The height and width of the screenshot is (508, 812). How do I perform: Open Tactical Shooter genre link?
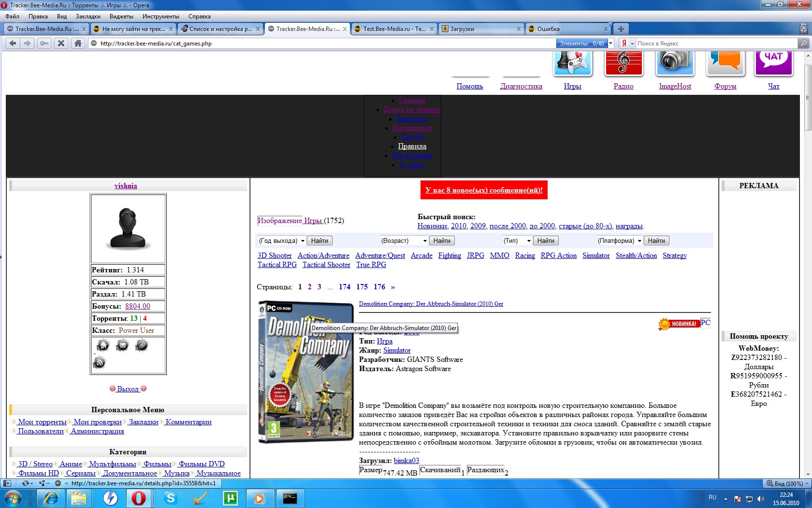[326, 265]
